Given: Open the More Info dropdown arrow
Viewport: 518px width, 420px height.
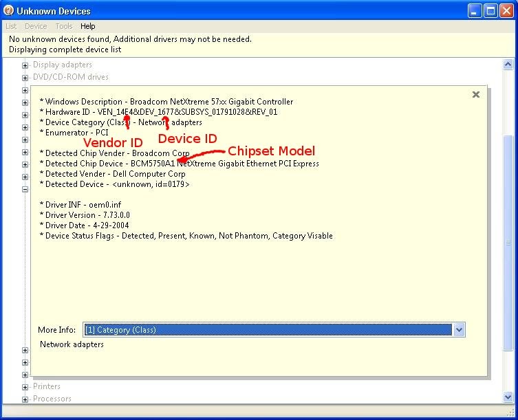Looking at the screenshot, I should [x=460, y=329].
